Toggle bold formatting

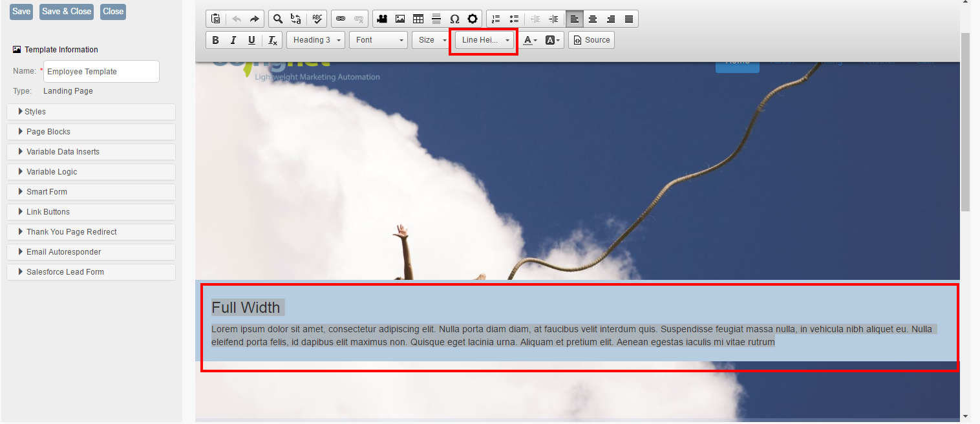point(216,40)
